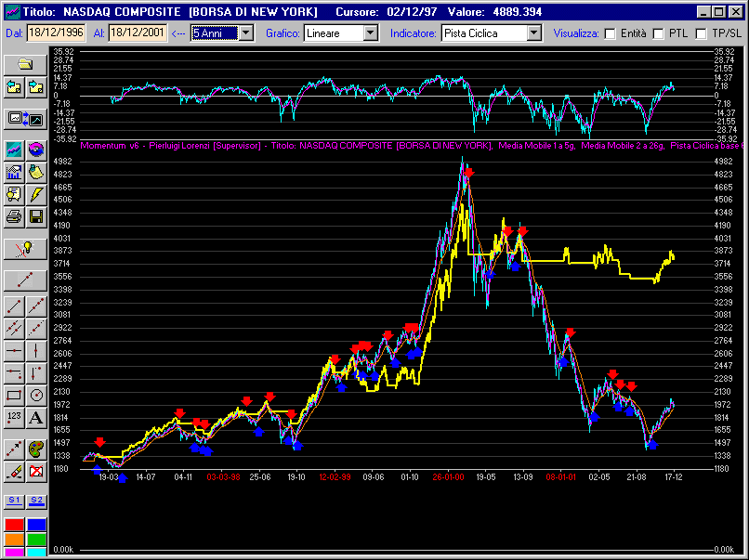Click the Al date field 18/12/2001
This screenshot has height=560, width=749.
[x=138, y=33]
